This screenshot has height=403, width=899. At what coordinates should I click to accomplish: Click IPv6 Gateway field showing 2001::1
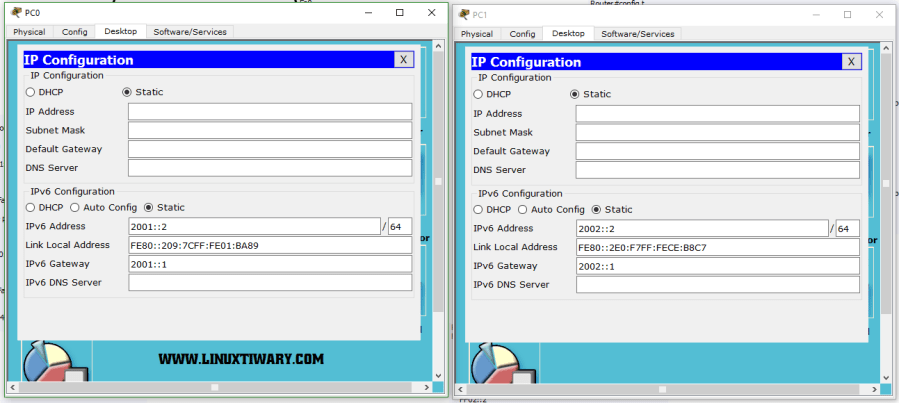[x=270, y=264]
